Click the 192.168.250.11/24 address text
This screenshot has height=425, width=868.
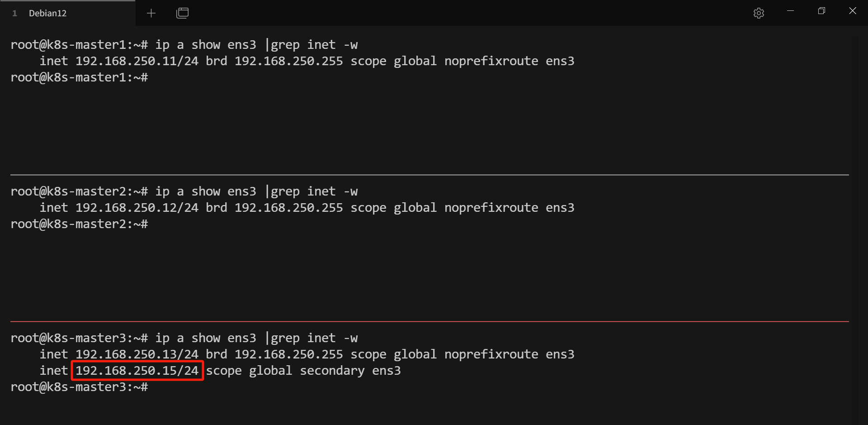tap(137, 61)
